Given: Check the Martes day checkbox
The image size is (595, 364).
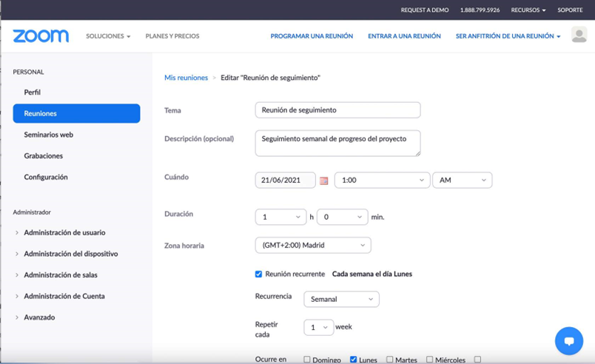Looking at the screenshot, I should 390,360.
